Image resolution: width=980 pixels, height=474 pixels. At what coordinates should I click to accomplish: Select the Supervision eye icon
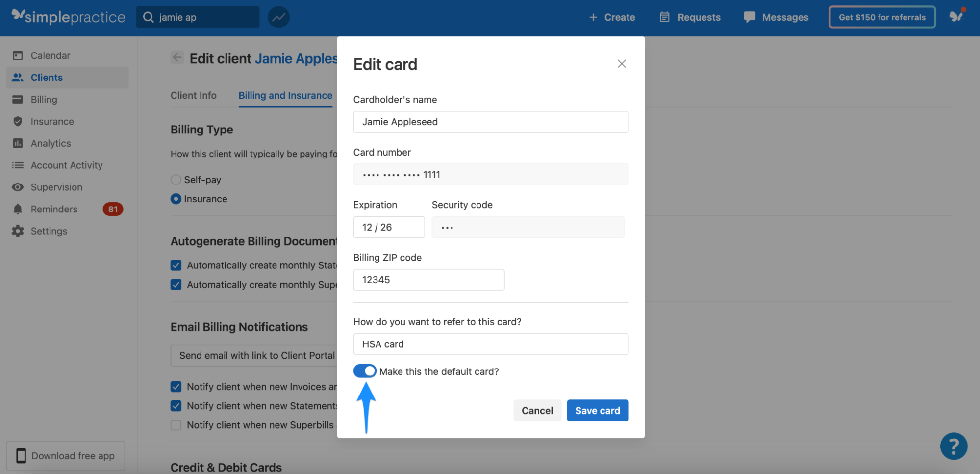pos(17,187)
